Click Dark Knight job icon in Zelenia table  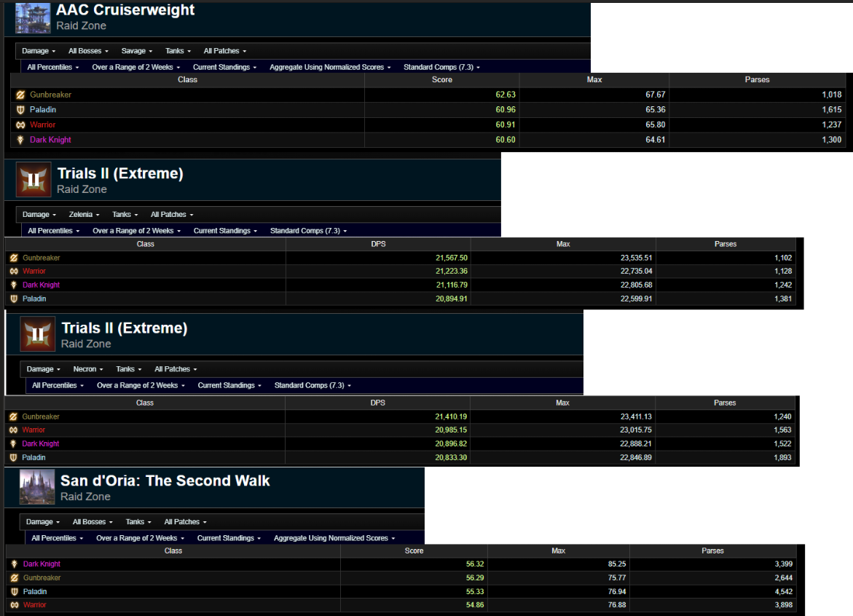pyautogui.click(x=14, y=285)
